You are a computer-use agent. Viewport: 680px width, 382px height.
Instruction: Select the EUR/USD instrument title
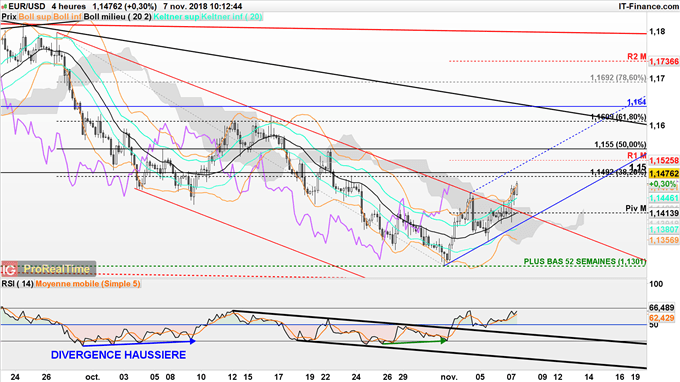26,7
